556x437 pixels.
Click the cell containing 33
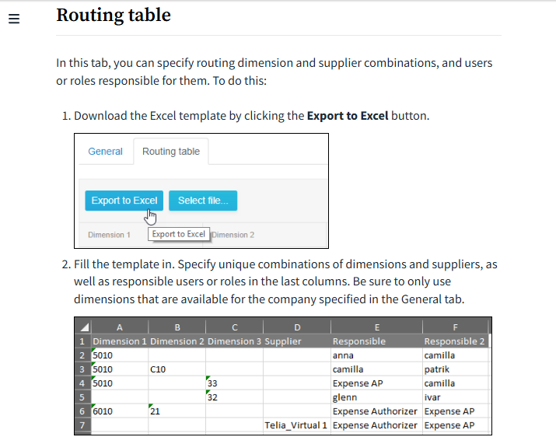pyautogui.click(x=234, y=383)
